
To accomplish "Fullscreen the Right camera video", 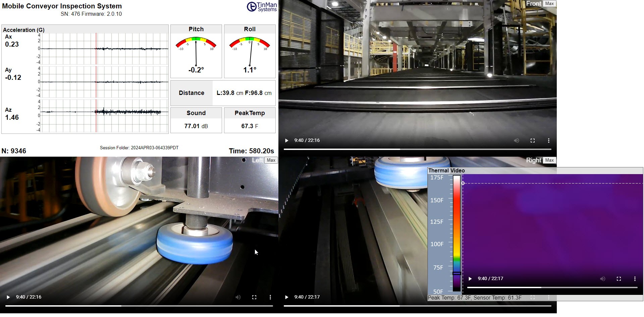I will 533,297.
